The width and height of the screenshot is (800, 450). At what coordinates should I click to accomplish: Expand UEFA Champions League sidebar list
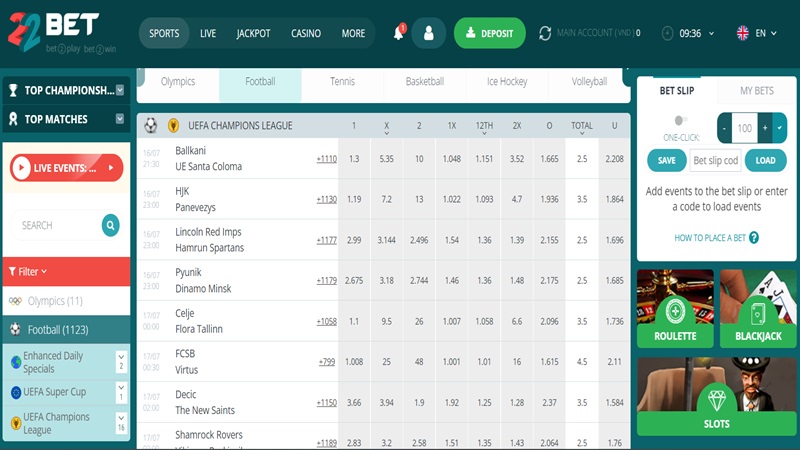pos(121,423)
